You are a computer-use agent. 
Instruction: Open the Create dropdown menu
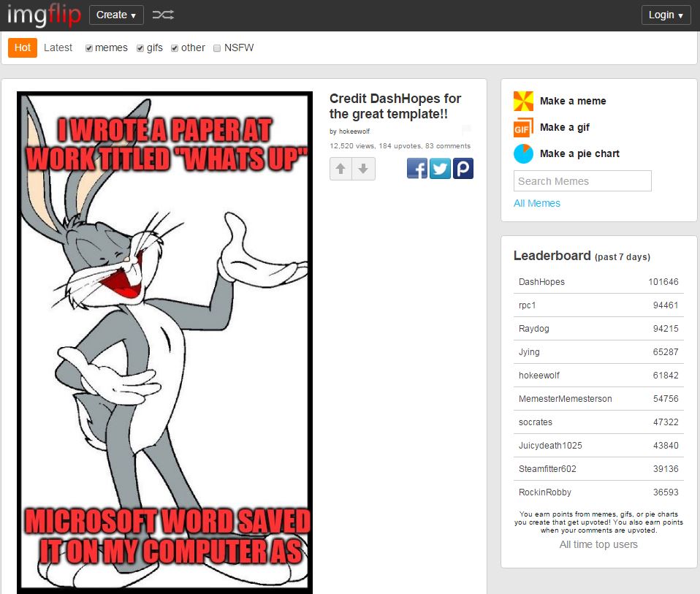coord(116,15)
